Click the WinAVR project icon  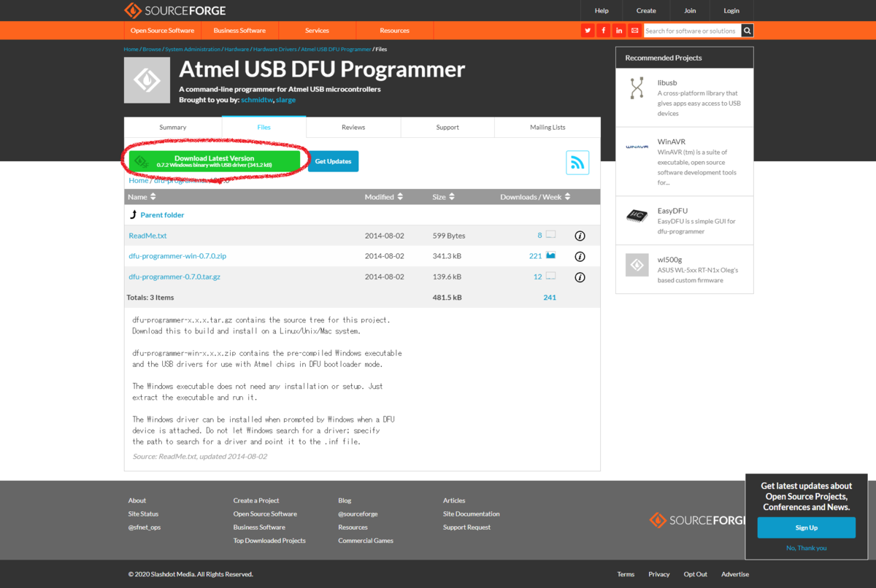pyautogui.click(x=637, y=147)
